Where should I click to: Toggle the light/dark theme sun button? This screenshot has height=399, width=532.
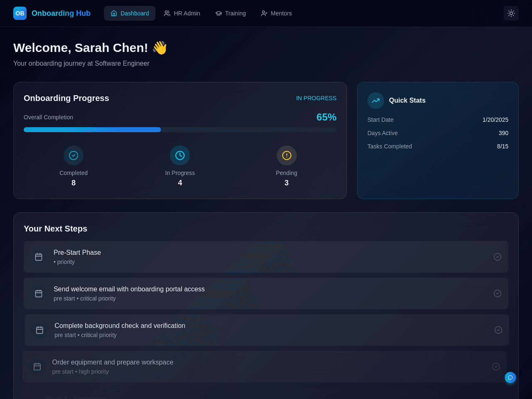511,13
